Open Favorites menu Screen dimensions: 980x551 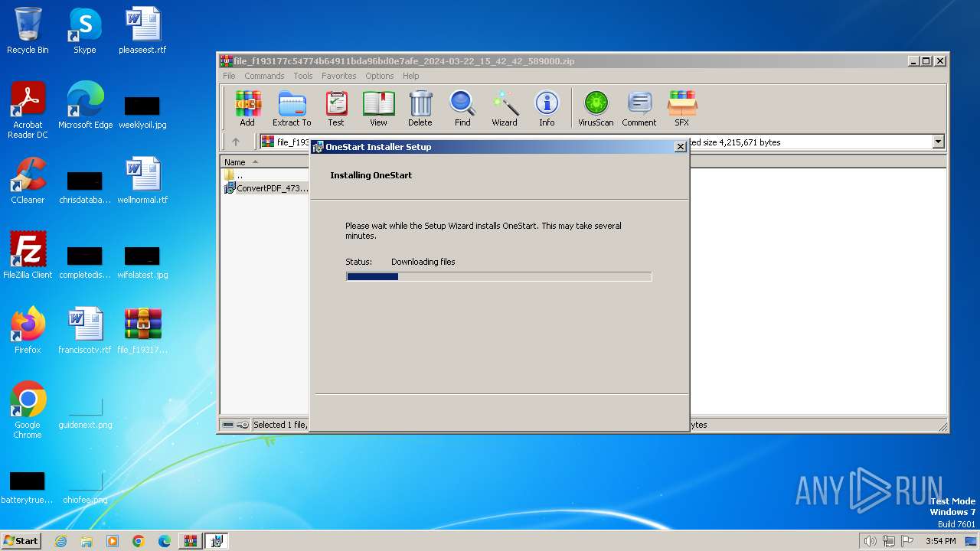(x=338, y=76)
